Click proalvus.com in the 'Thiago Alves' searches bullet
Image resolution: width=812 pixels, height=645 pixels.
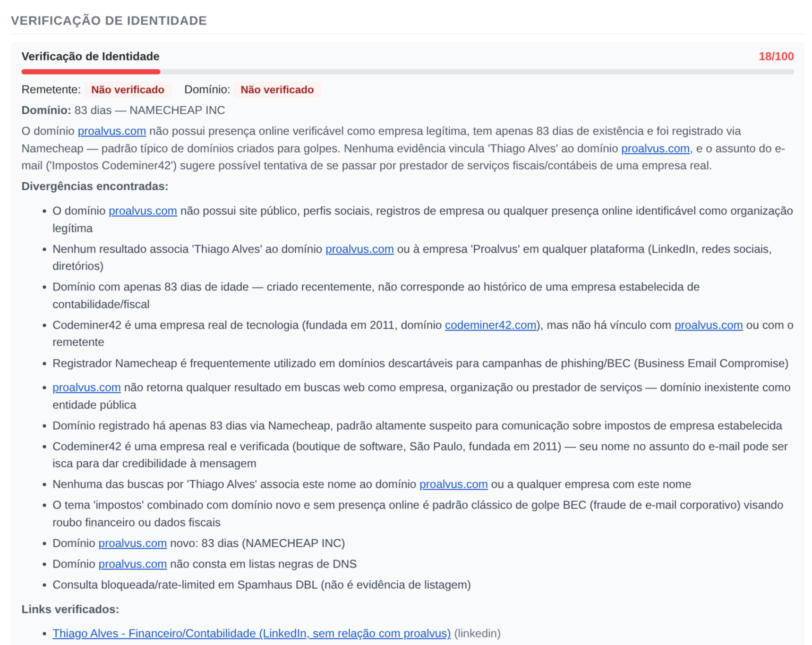point(453,484)
